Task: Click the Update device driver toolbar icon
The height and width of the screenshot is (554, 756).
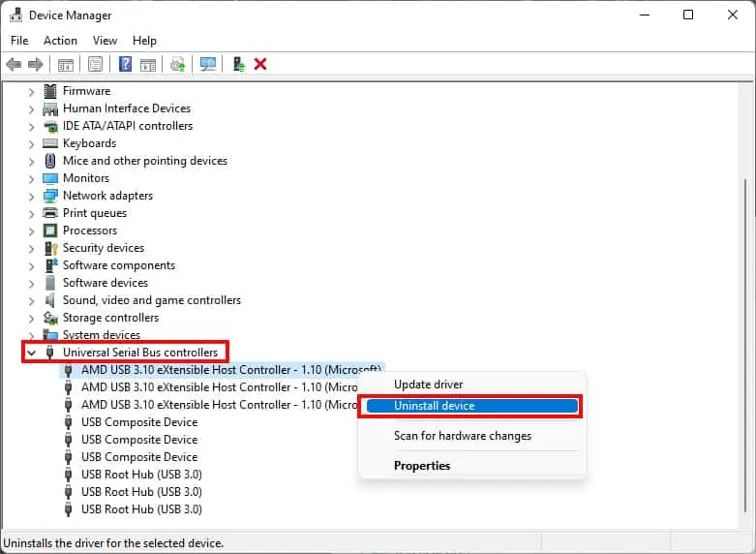Action: [178, 64]
